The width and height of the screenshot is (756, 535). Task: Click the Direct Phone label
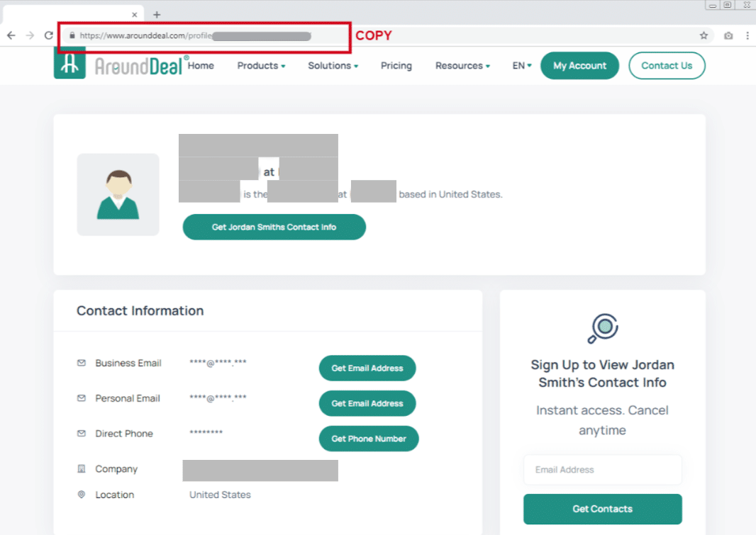(x=124, y=434)
